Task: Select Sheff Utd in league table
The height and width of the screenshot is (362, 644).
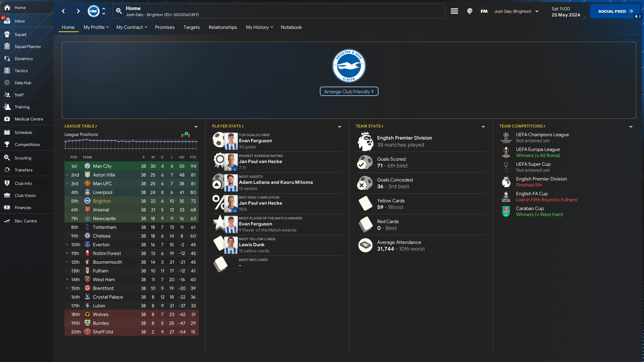Action: coord(132,332)
